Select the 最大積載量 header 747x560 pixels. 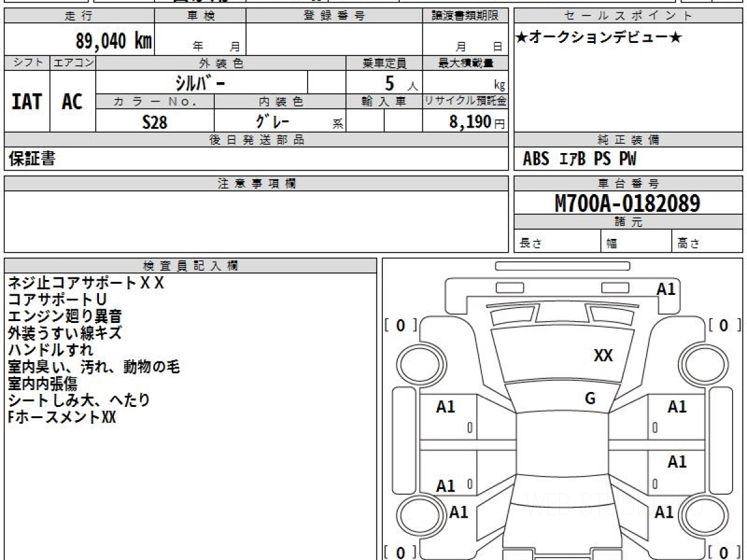[466, 63]
